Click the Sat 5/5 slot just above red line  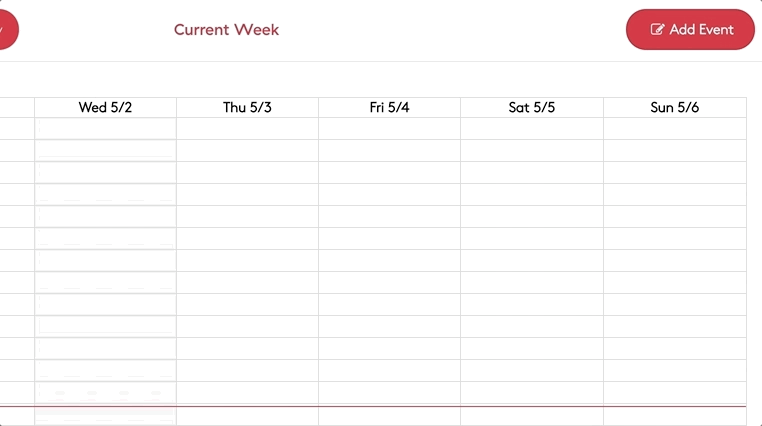point(532,393)
